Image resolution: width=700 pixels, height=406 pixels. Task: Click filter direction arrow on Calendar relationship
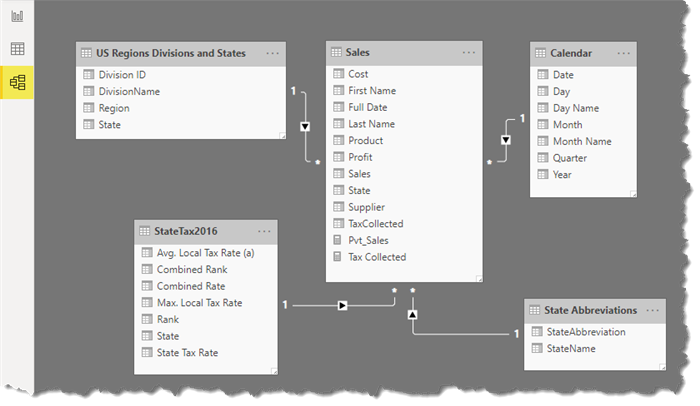click(506, 139)
